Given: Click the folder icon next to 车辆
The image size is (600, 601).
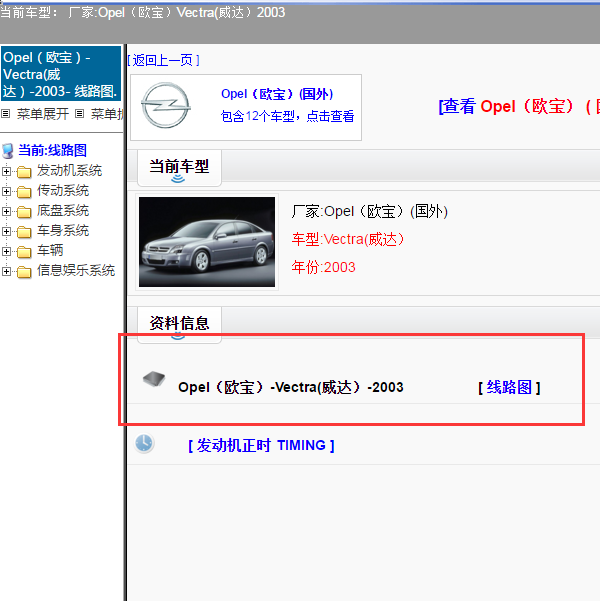Looking at the screenshot, I should [24, 251].
